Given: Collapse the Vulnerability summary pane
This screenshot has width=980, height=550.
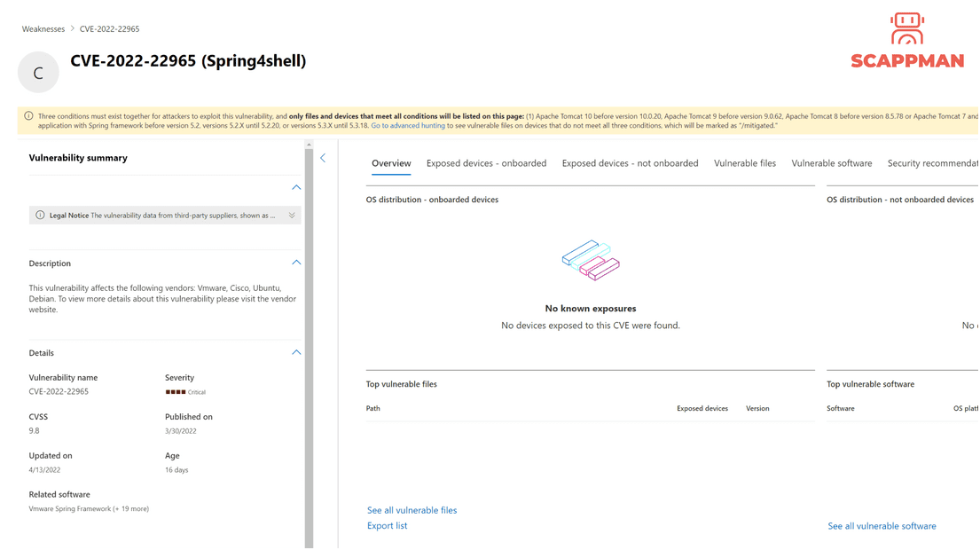Looking at the screenshot, I should 323,157.
